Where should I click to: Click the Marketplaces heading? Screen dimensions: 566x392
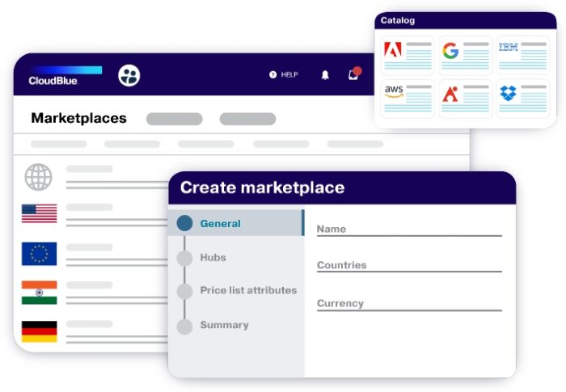pos(78,118)
